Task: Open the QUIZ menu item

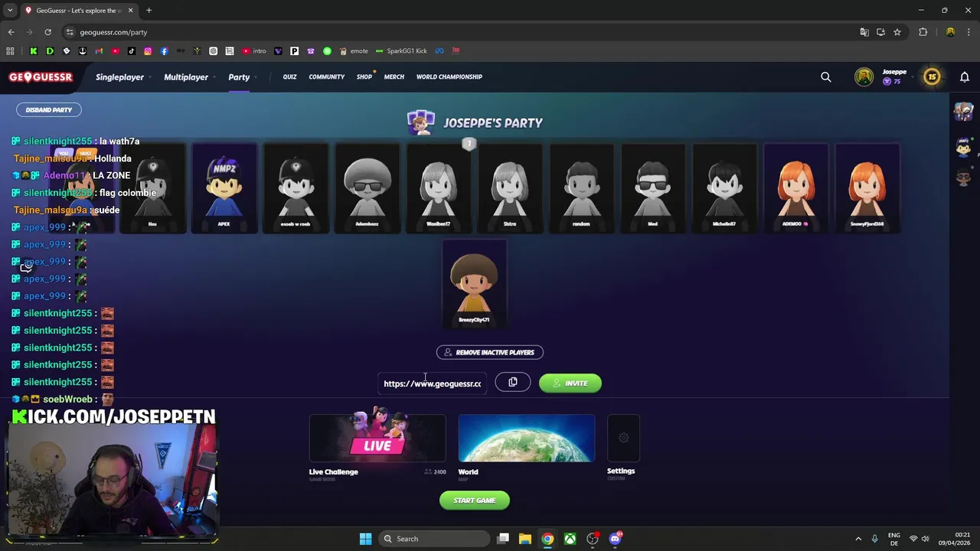Action: [x=289, y=77]
